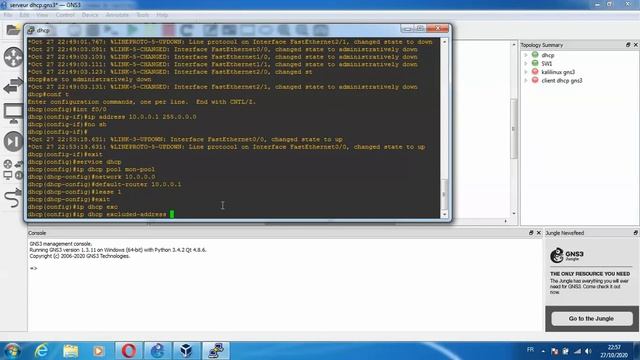Open VirtualBox from taskbar
Screen dimensions: 640x360
187,351
